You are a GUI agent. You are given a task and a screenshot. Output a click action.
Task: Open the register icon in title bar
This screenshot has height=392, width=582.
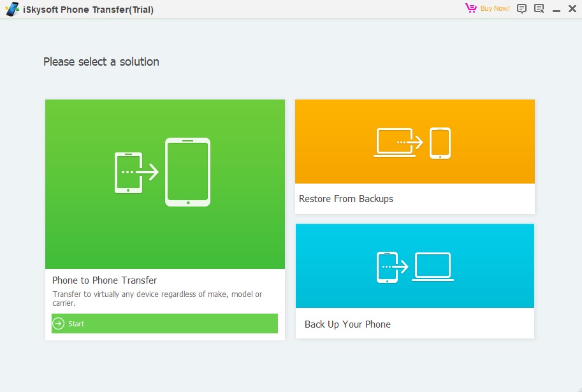click(x=539, y=8)
